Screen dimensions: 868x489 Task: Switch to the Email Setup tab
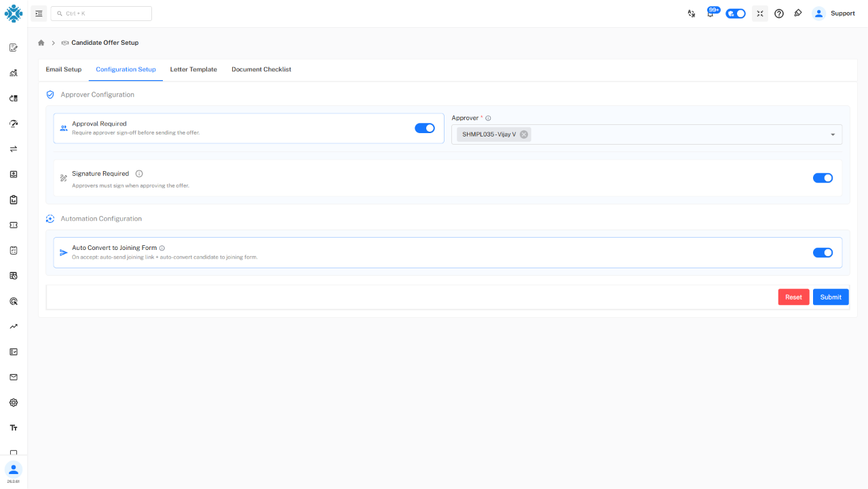point(64,69)
